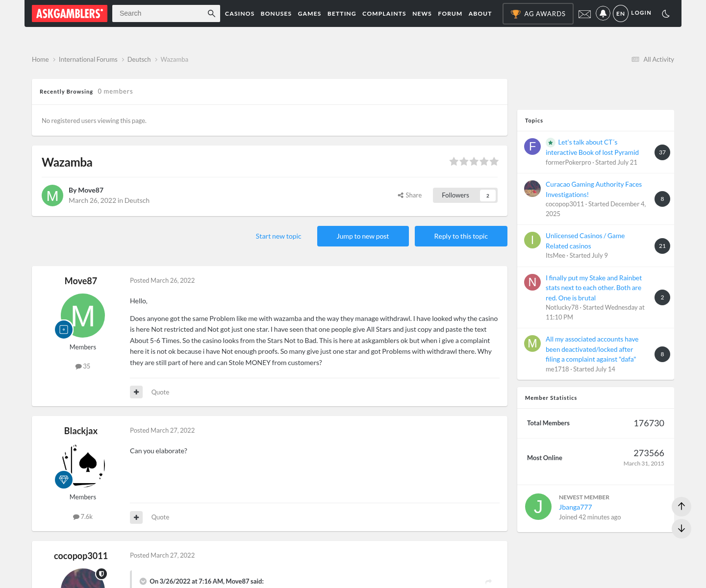Click the scroll-to-top arrow button

pyautogui.click(x=681, y=506)
